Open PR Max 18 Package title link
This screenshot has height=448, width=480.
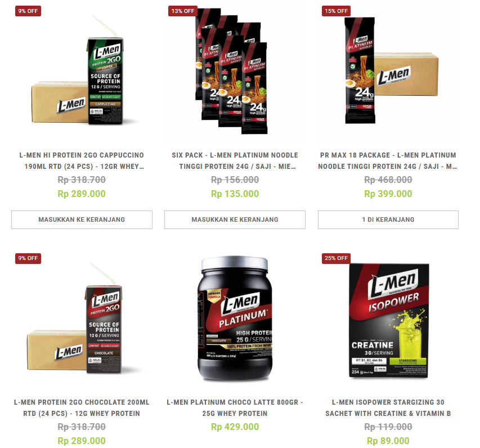(388, 161)
